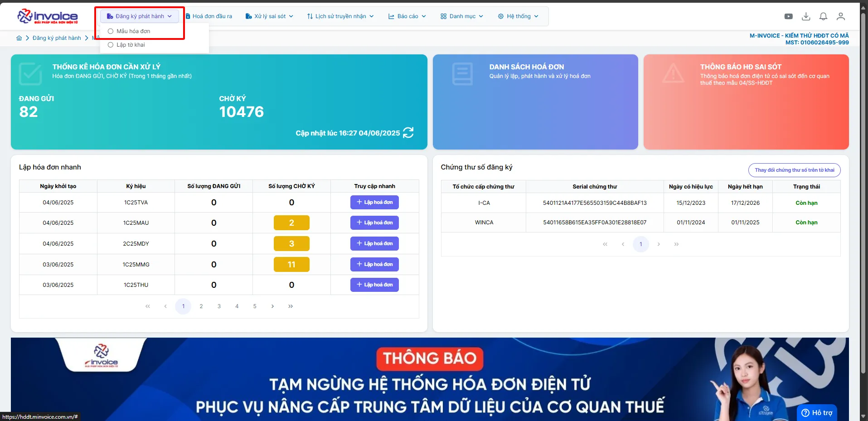Expand Lịch sử truyền nhận dropdown
The width and height of the screenshot is (868, 421).
point(340,16)
